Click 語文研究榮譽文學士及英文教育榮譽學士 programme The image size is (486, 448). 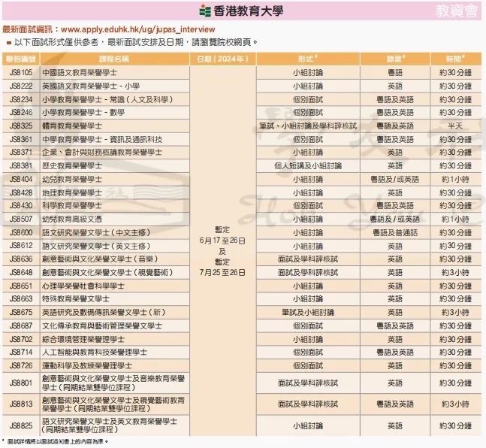pyautogui.click(x=110, y=425)
